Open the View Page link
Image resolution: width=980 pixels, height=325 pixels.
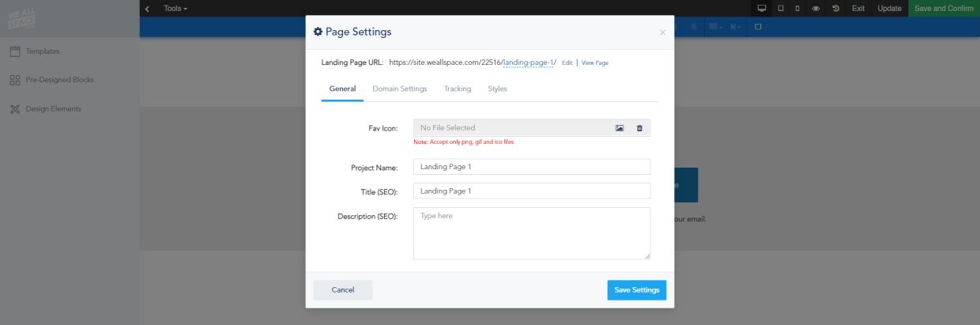click(594, 62)
